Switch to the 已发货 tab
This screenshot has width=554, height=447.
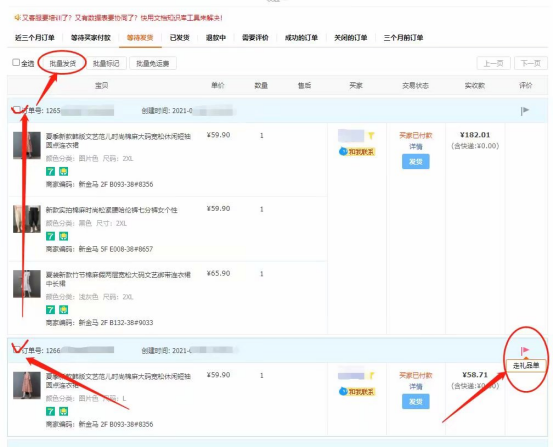click(x=179, y=37)
